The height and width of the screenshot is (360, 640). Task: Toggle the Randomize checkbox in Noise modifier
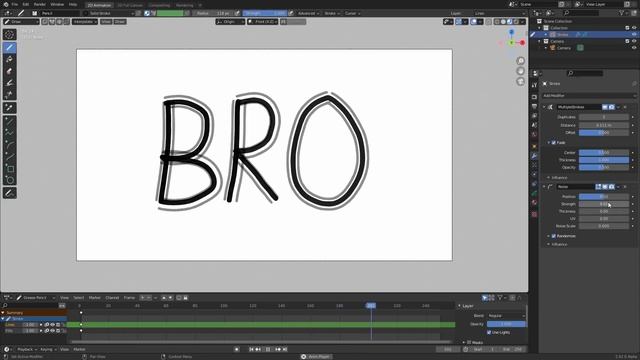pos(554,236)
